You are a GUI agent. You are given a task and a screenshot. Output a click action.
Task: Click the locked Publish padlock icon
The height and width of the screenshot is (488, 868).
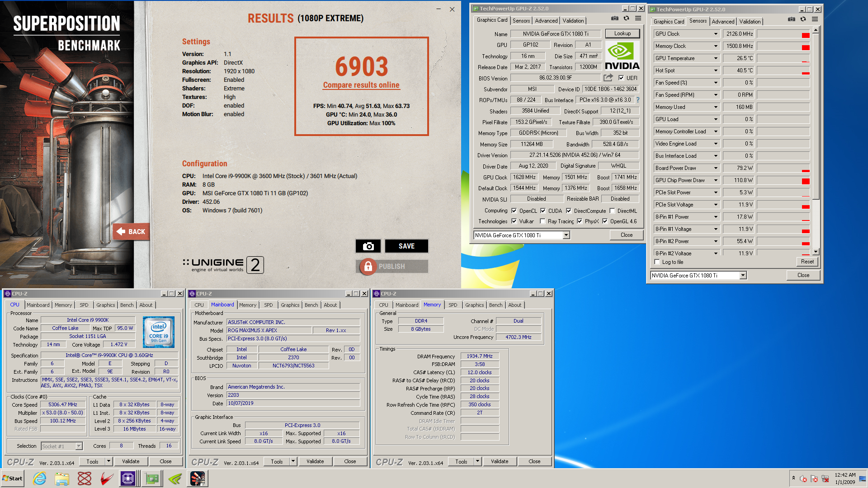tap(368, 267)
